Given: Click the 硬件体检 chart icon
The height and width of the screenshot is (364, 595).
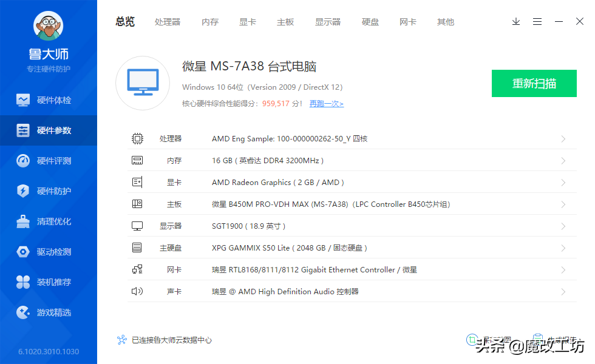Looking at the screenshot, I should [x=23, y=100].
